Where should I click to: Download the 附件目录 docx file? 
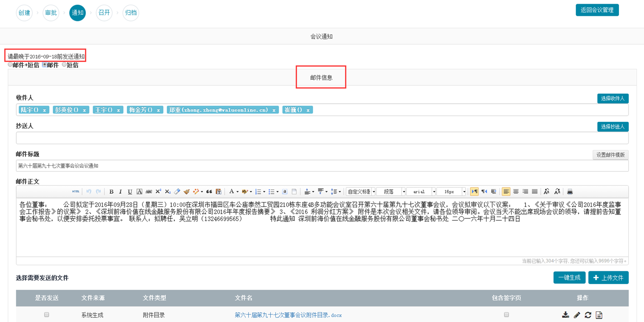tap(566, 315)
